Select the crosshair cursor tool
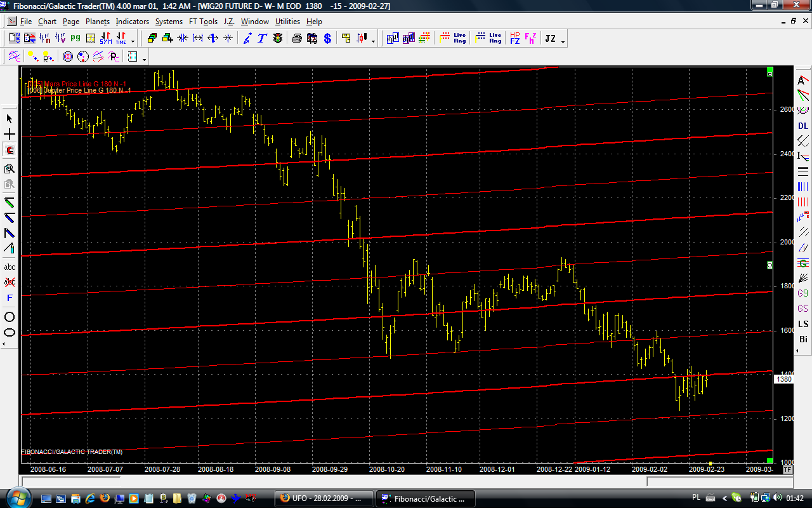Viewport: 812px width, 508px height. (x=10, y=135)
